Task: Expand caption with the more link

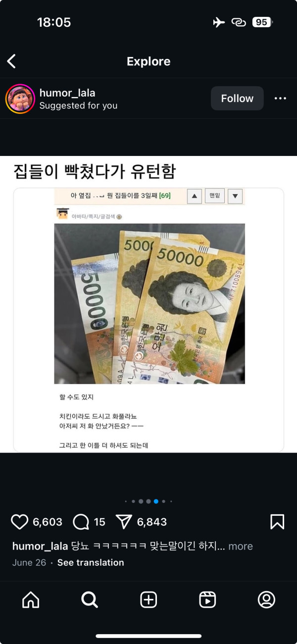Action: click(x=241, y=546)
